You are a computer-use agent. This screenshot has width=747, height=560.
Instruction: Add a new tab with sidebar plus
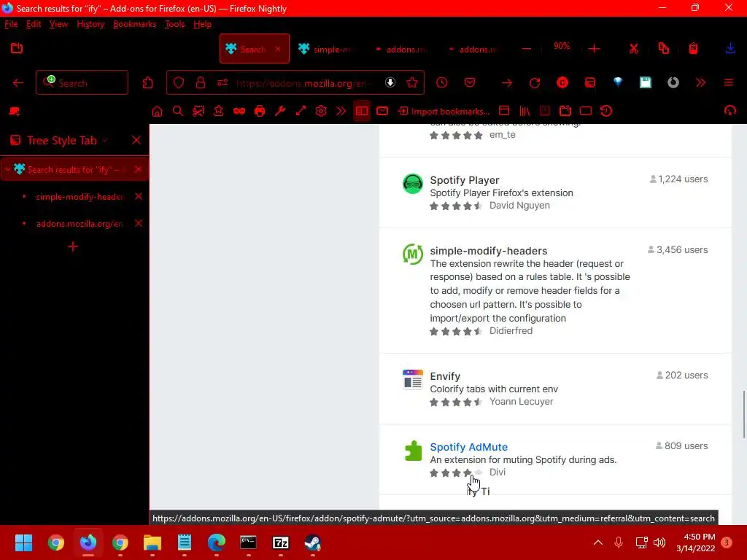click(73, 246)
